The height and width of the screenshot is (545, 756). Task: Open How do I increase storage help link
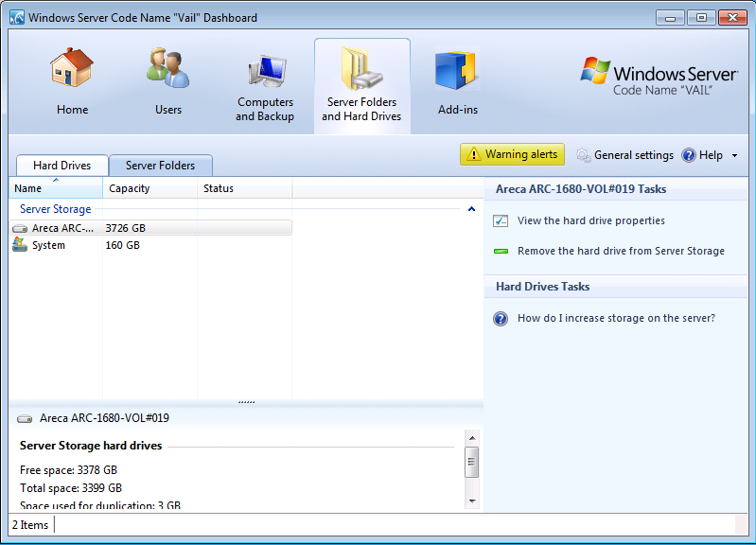[x=616, y=318]
